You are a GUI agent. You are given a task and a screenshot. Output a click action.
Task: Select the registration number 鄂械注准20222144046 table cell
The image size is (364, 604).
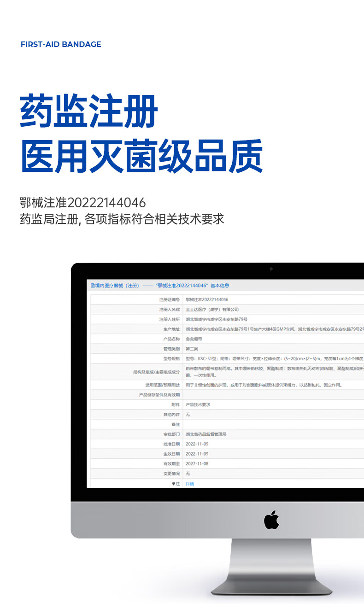tap(206, 299)
